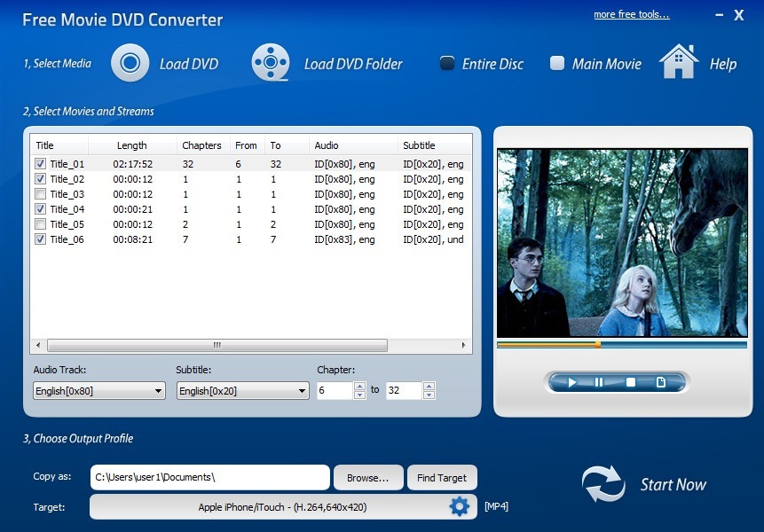
Task: Click the Browse... button
Action: (x=368, y=478)
